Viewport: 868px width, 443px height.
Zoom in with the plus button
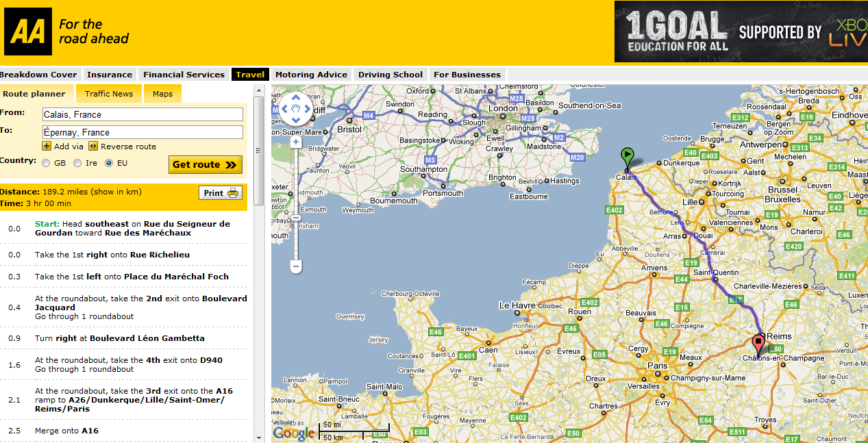(296, 142)
